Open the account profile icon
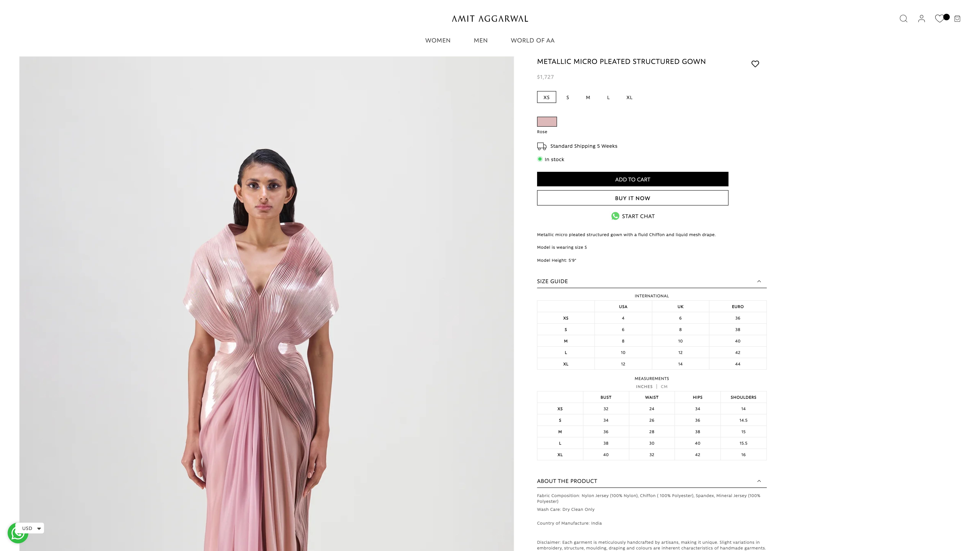The height and width of the screenshot is (551, 980). (x=921, y=19)
